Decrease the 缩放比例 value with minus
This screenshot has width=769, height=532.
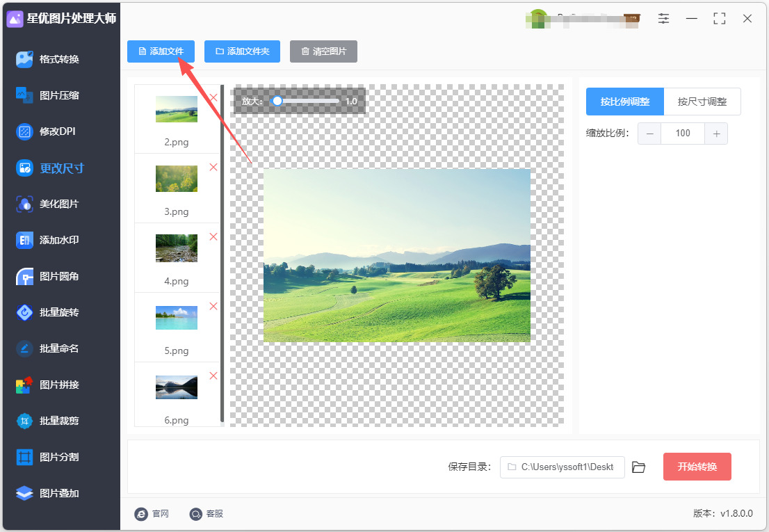[x=649, y=134]
